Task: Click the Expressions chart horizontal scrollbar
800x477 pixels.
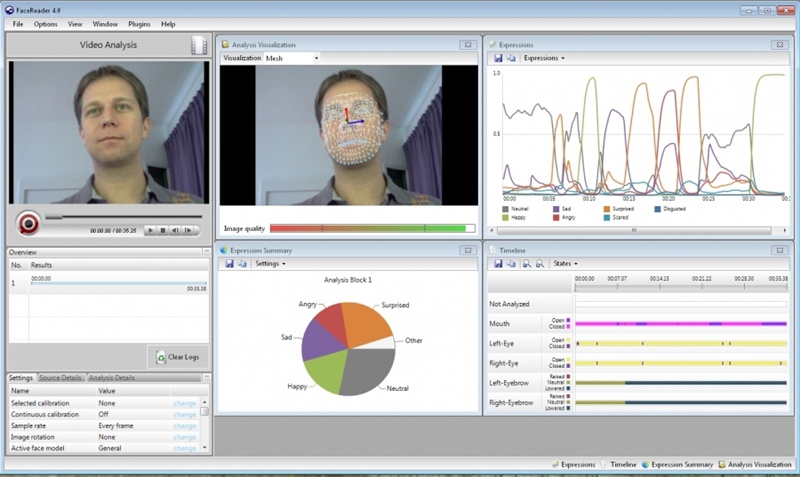Action: point(634,231)
